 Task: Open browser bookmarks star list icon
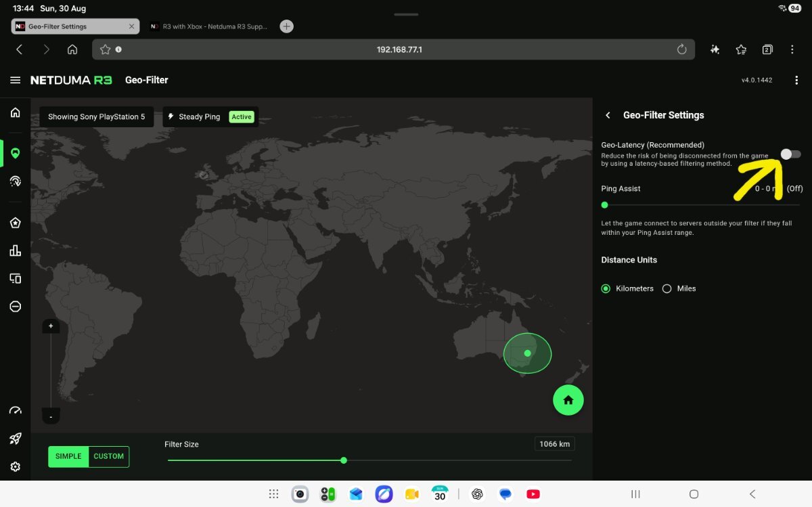pyautogui.click(x=741, y=49)
